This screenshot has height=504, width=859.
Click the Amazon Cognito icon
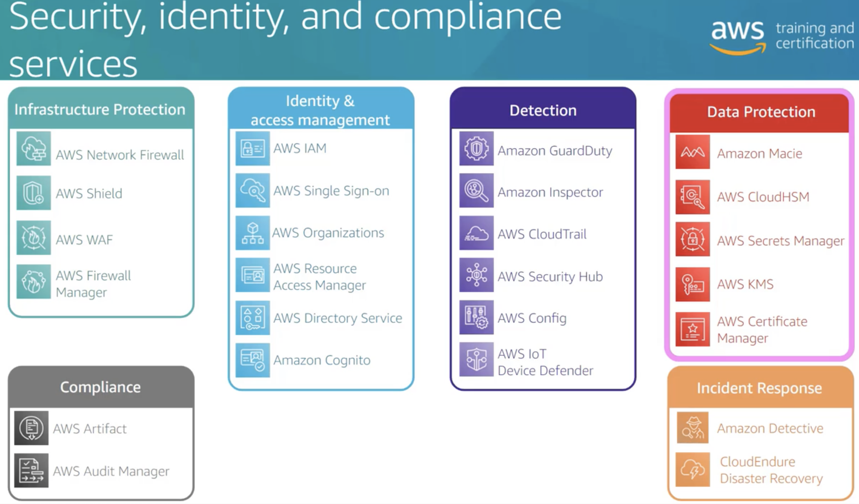pos(253,360)
